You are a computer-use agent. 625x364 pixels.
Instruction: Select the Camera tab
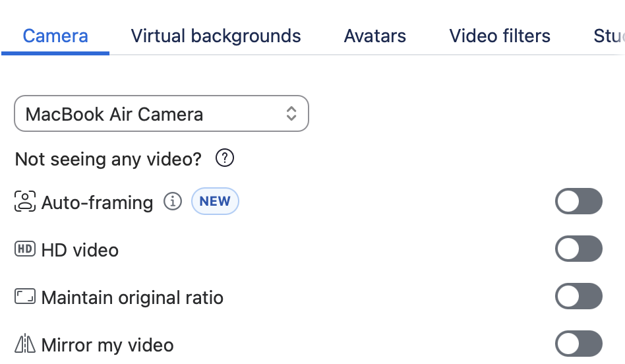55,36
